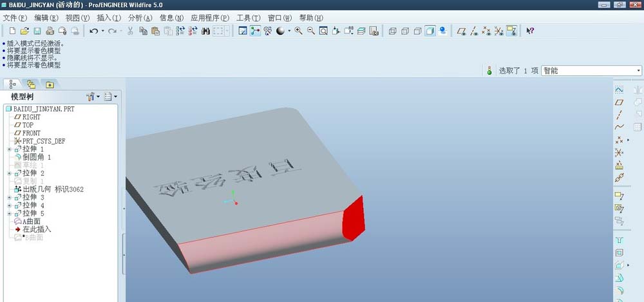
Task: Open the Find tool binoculars icon
Action: (206, 31)
